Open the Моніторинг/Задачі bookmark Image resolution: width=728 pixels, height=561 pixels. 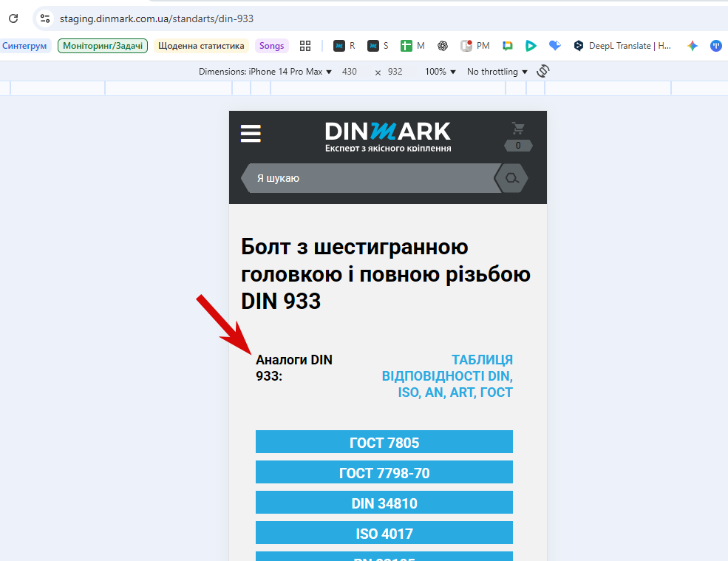tap(103, 46)
